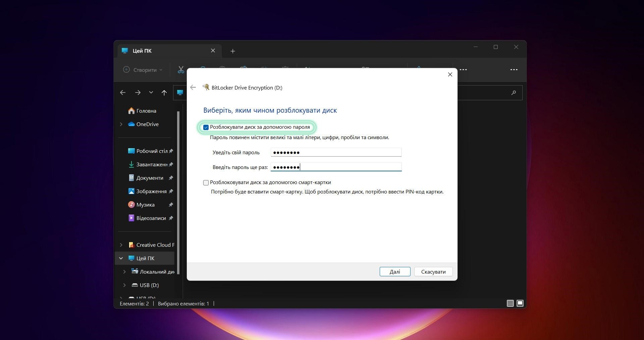Click the Up directory arrow in Explorer

coord(164,93)
